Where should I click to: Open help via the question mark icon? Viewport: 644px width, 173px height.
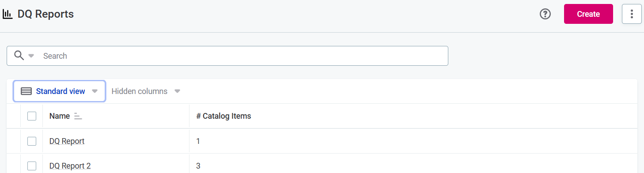pyautogui.click(x=546, y=14)
